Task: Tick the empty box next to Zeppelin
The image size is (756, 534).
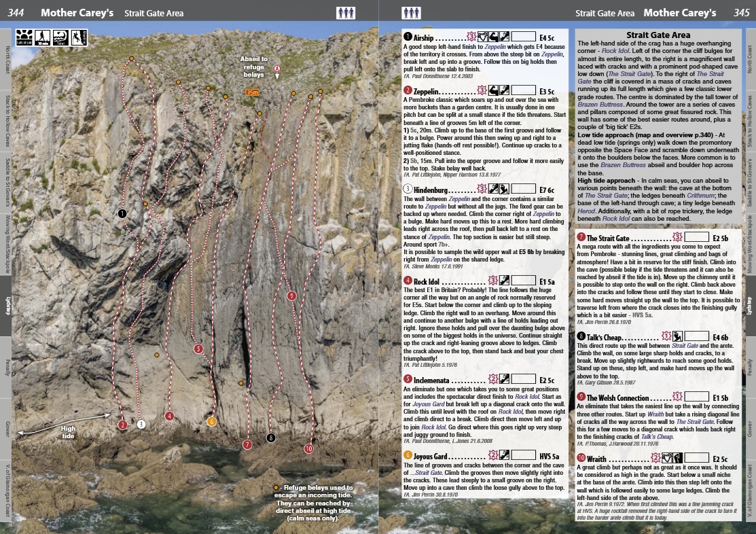Action: (524, 90)
